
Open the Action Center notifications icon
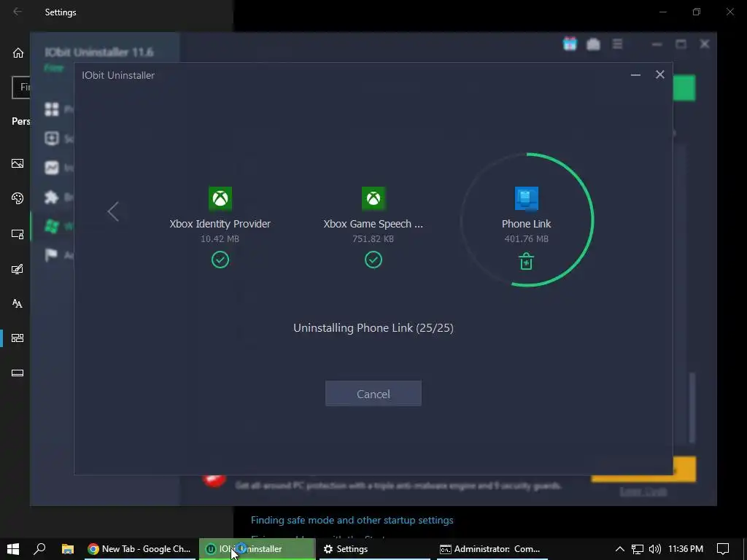[723, 549]
